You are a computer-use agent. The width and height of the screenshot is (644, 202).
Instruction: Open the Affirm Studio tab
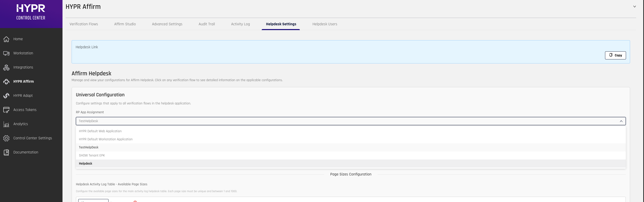tap(125, 24)
